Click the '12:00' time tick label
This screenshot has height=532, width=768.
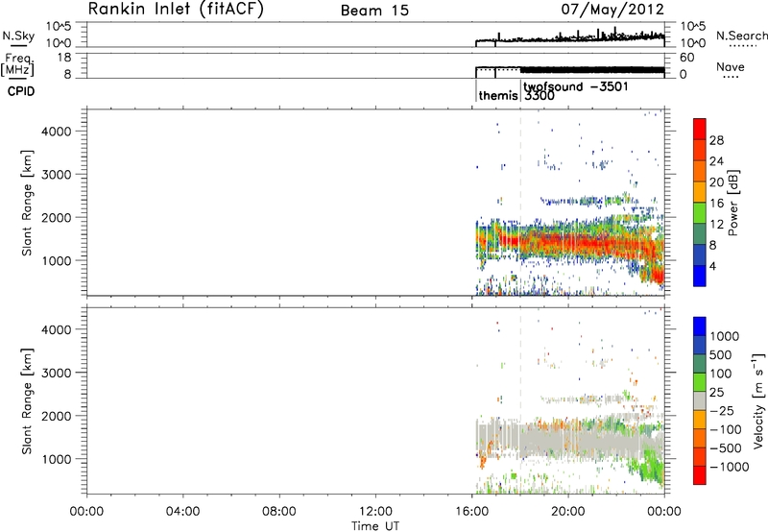[x=375, y=512]
